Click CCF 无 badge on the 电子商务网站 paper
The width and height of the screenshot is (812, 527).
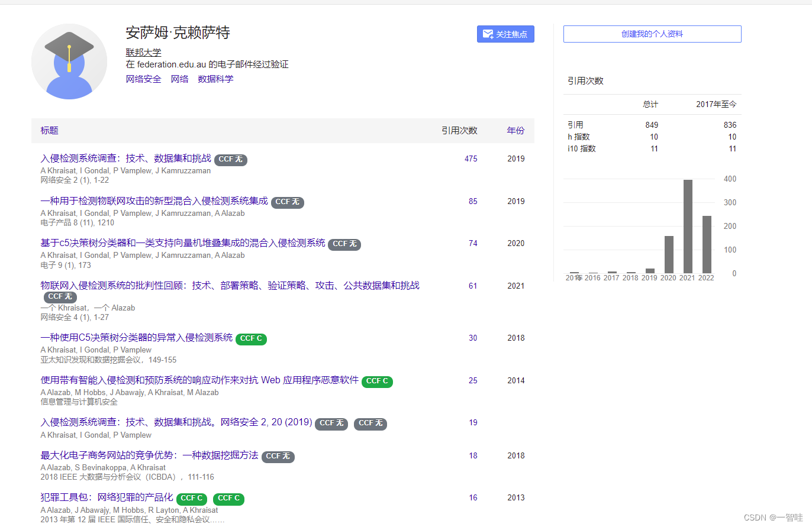pos(278,457)
